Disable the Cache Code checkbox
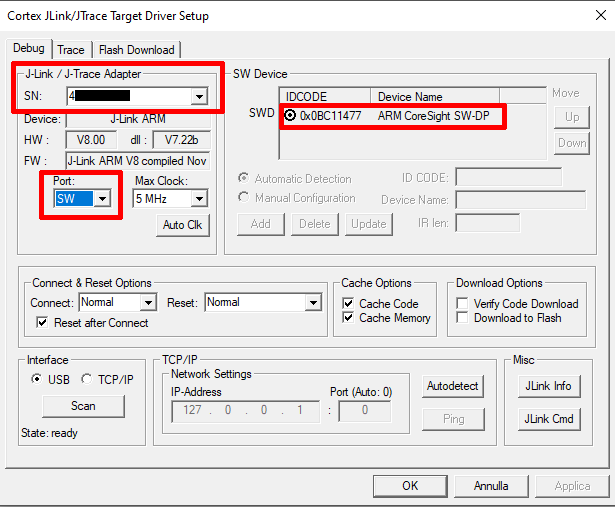 348,304
